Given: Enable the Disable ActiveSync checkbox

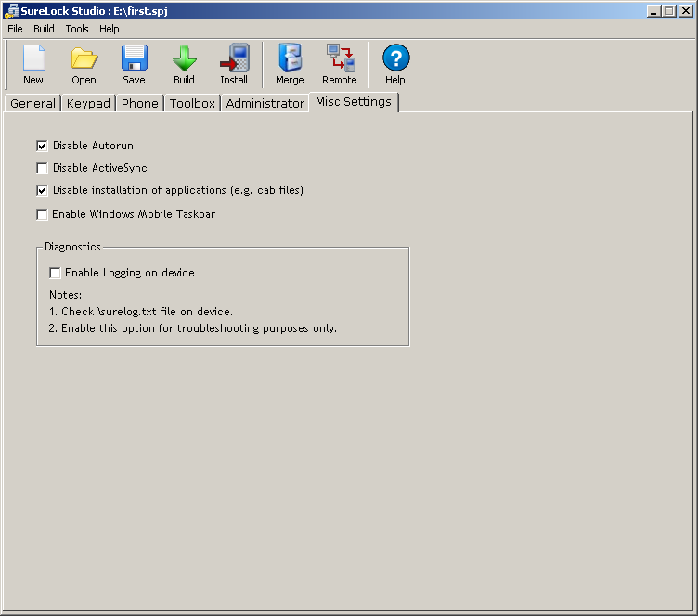Looking at the screenshot, I should pos(42,168).
